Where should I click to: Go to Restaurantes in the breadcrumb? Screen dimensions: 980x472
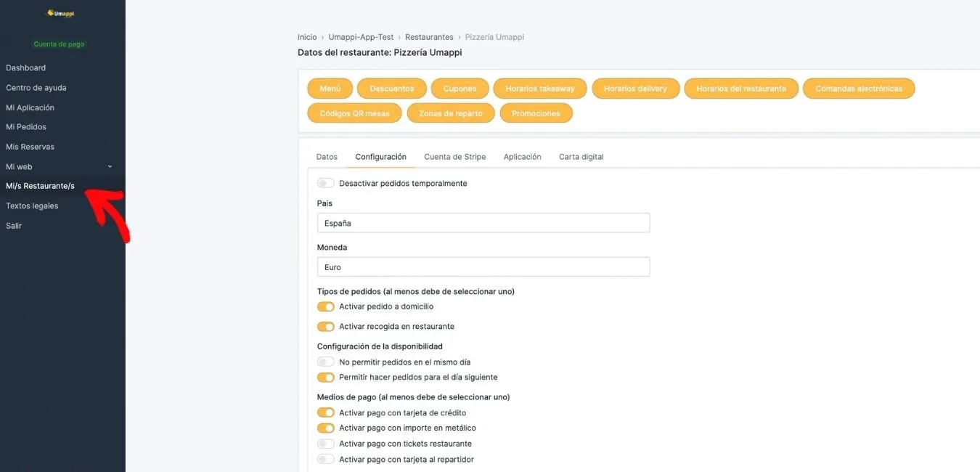tap(429, 37)
